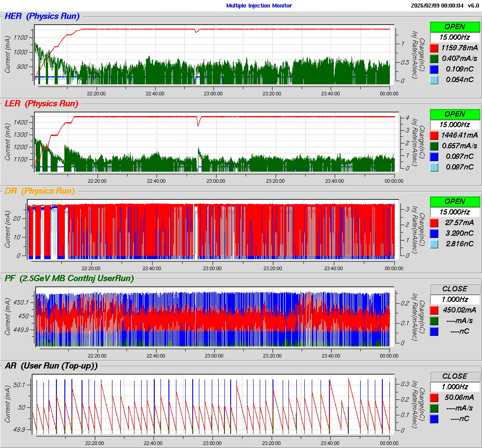Click the DR OPEN status indicator

pyautogui.click(x=455, y=201)
